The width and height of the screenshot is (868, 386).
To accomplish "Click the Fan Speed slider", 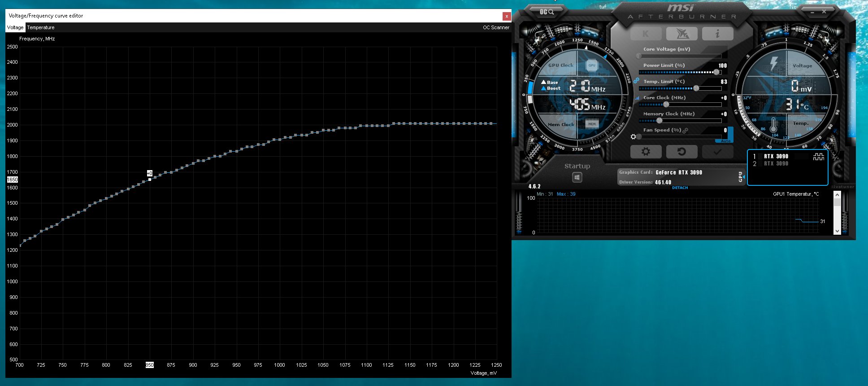I will (x=680, y=136).
